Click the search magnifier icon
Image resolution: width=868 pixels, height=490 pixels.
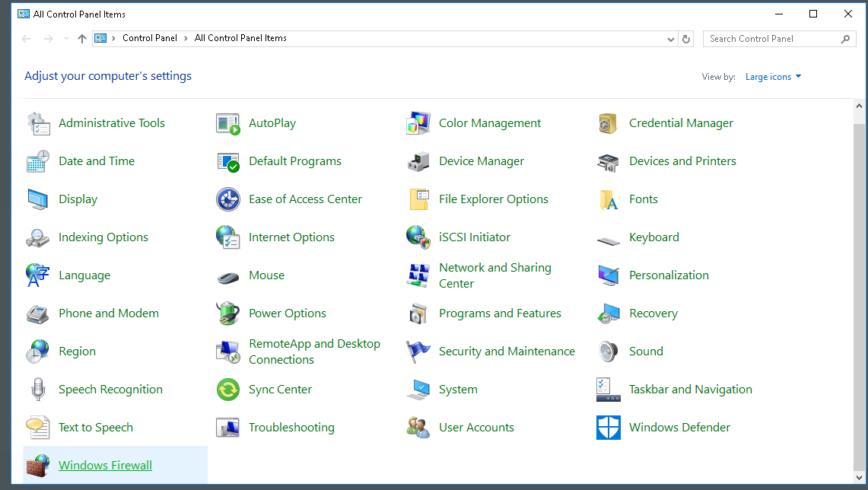(x=845, y=39)
